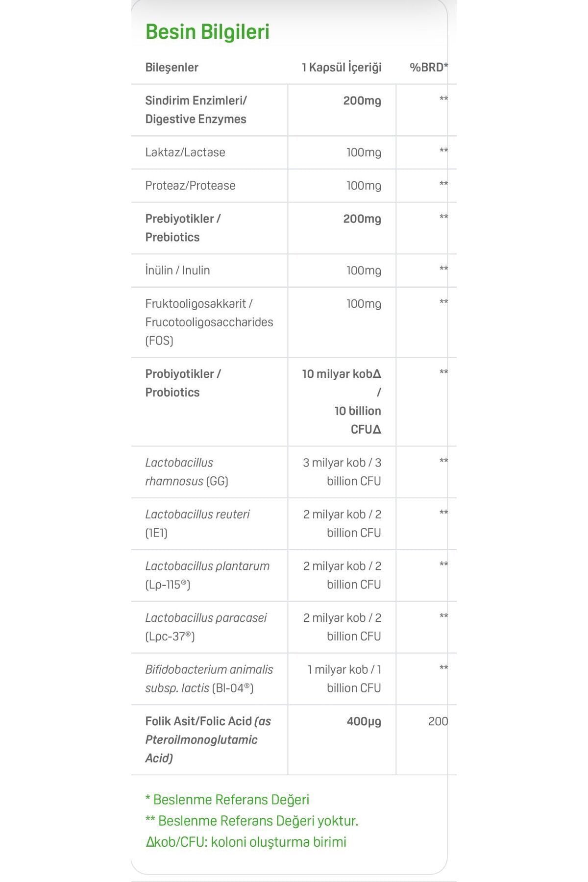
Task: Click the 400µg folic acid value
Action: pos(364,721)
